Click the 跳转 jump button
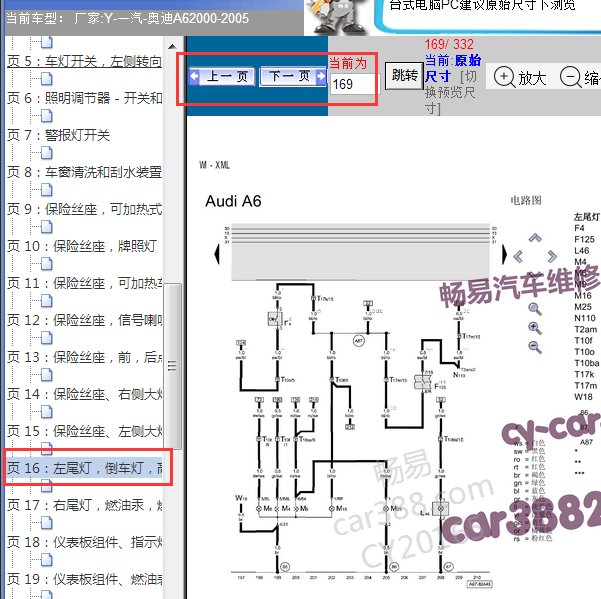The image size is (601, 599). coord(404,75)
